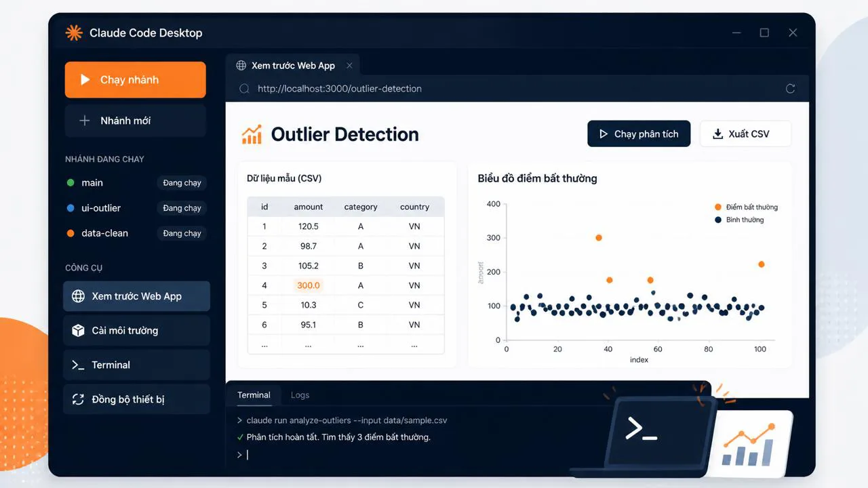Close the Xem trước Web App tab

click(349, 66)
